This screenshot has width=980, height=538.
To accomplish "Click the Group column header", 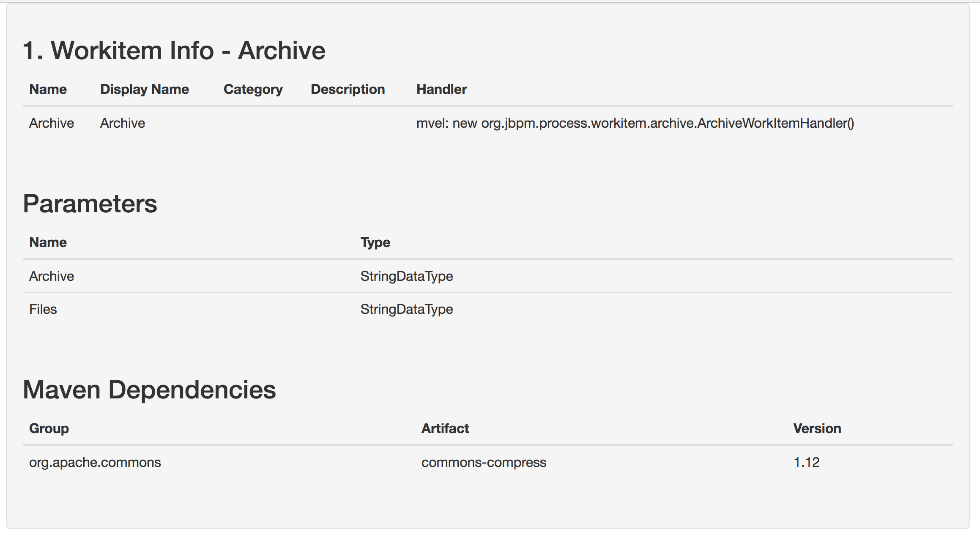I will click(49, 428).
